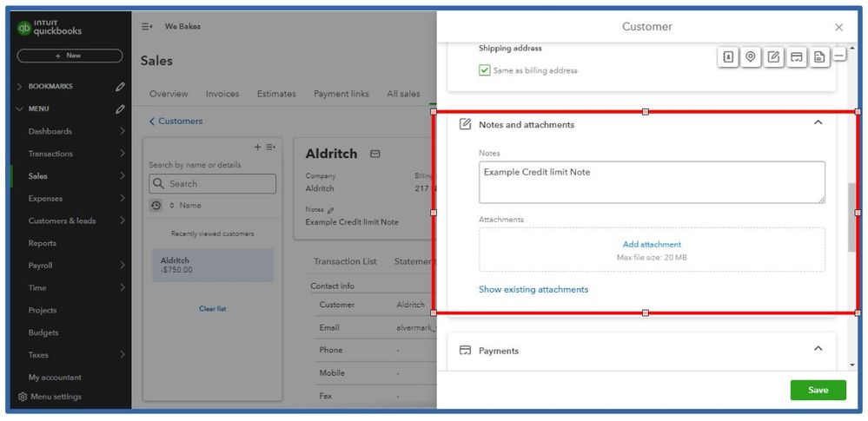Image resolution: width=868 pixels, height=421 pixels.
Task: Collapse the section shortcut toolbar
Action: tap(839, 56)
